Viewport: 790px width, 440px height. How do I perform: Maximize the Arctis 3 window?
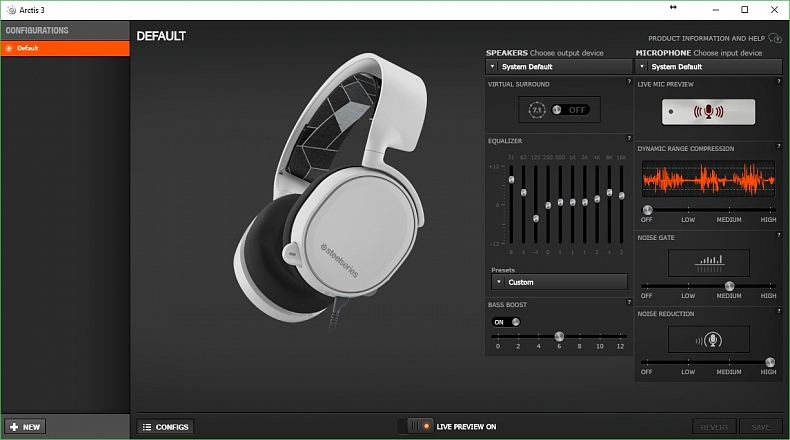tap(745, 10)
